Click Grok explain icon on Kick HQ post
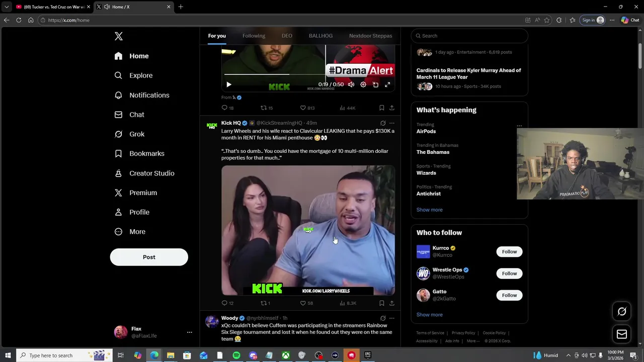The height and width of the screenshot is (362, 644). click(x=383, y=123)
